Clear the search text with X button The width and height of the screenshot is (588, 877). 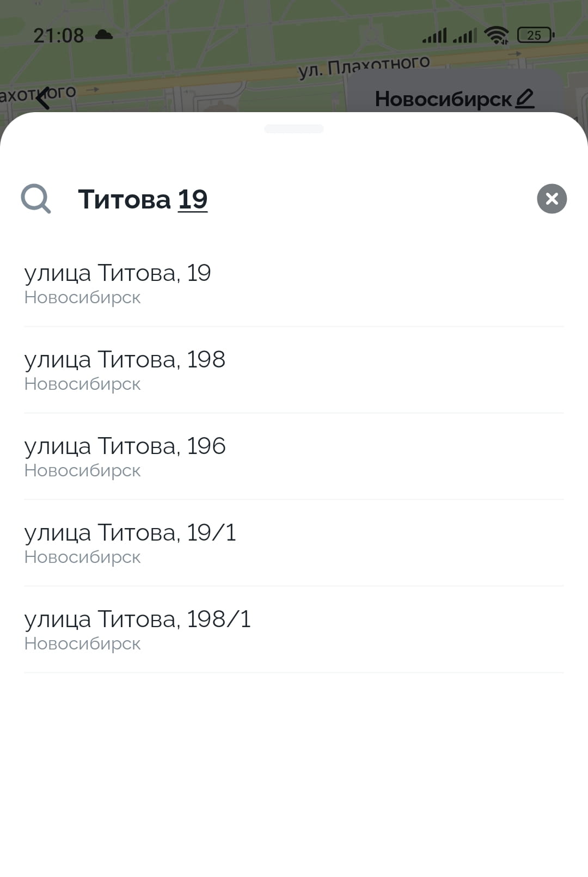552,199
